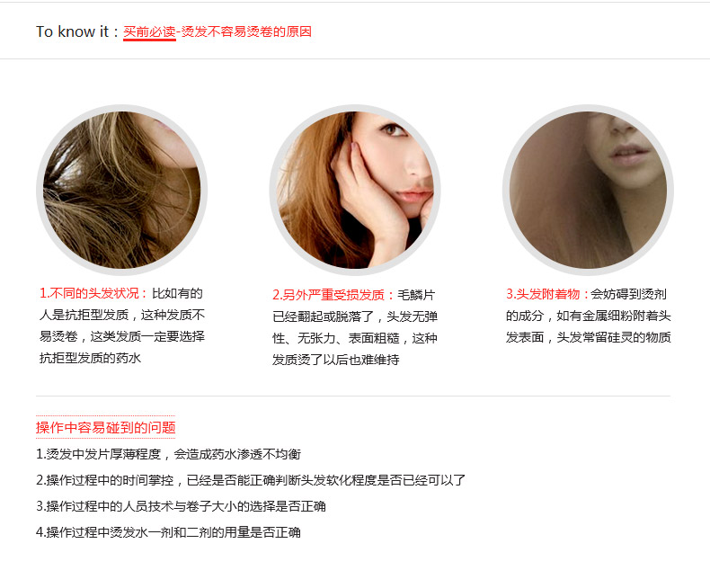Click the red 买前必读 underlined heading
710x588 pixels.
coord(149,31)
